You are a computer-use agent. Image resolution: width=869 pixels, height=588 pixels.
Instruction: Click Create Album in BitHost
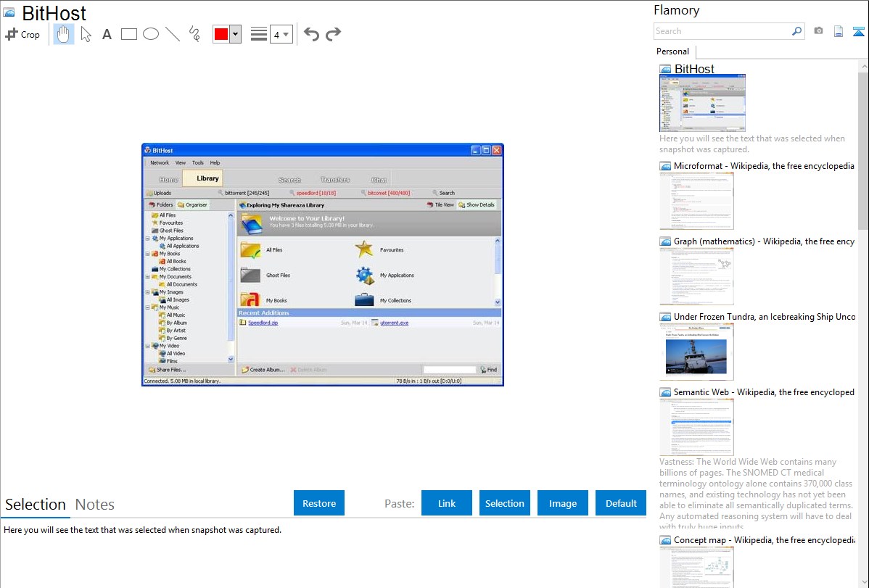point(263,370)
